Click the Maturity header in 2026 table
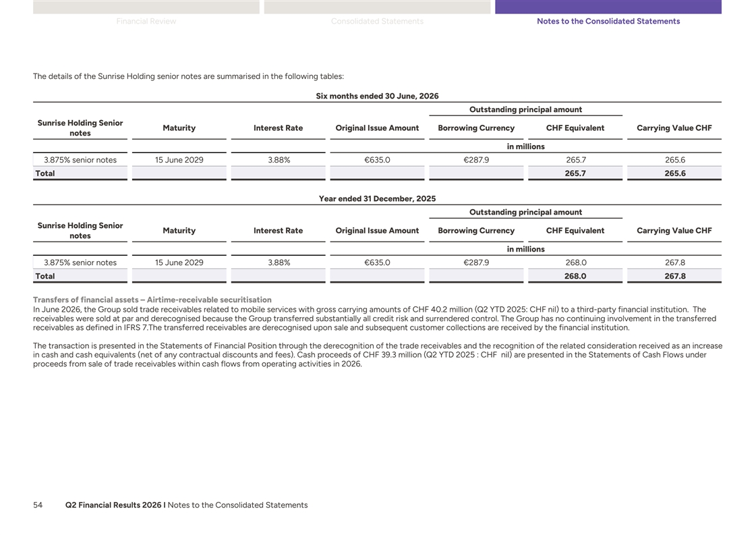 pyautogui.click(x=179, y=128)
